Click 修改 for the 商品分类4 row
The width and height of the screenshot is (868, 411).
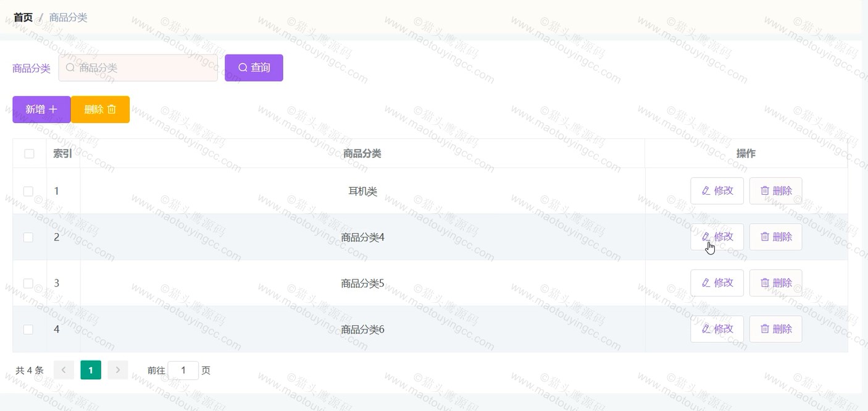(717, 237)
